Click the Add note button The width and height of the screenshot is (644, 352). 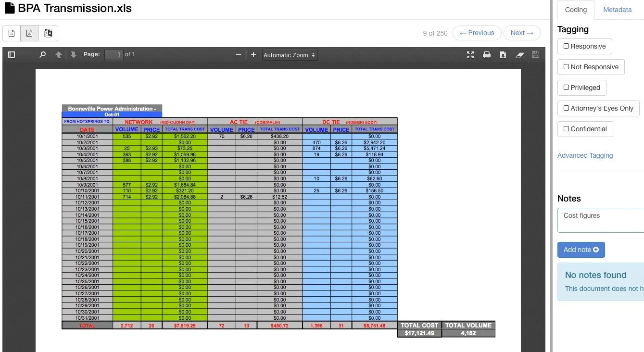pos(581,250)
